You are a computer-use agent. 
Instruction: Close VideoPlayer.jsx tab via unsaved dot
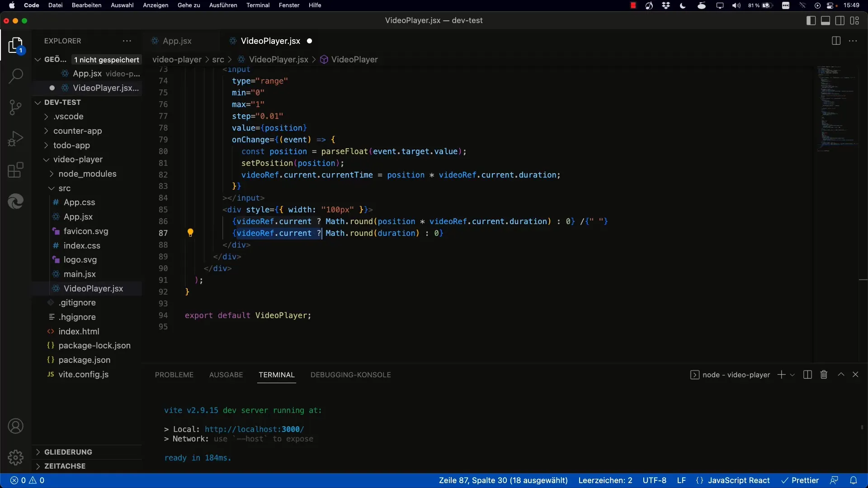click(310, 41)
